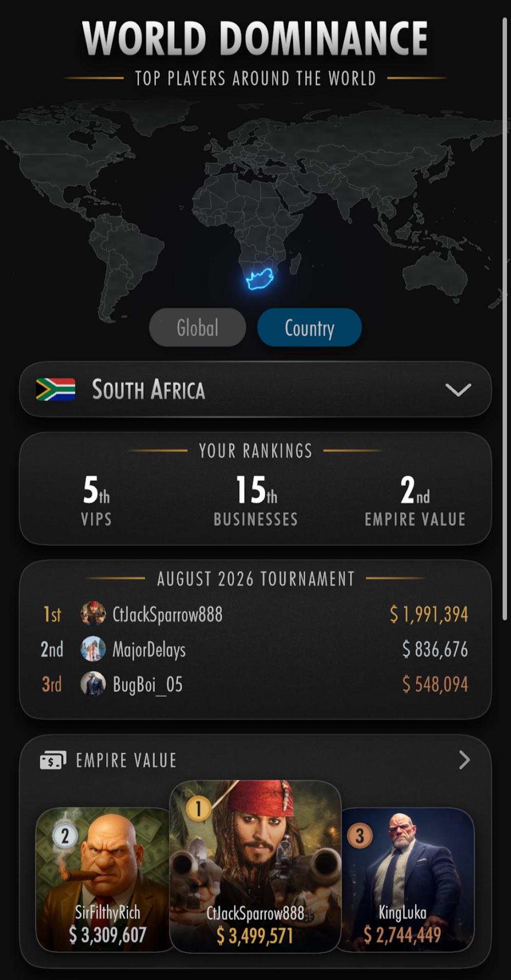
Task: Switch to the Global tab
Action: (198, 327)
